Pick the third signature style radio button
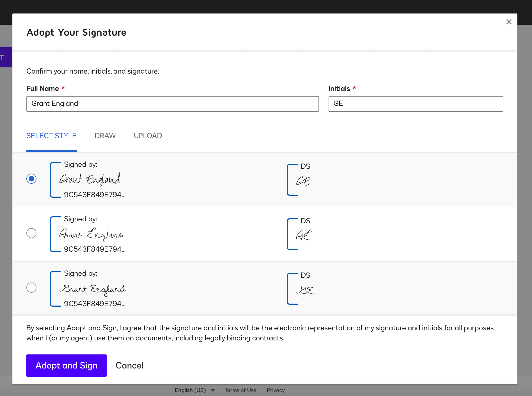Image resolution: width=532 pixels, height=396 pixels. [x=31, y=288]
